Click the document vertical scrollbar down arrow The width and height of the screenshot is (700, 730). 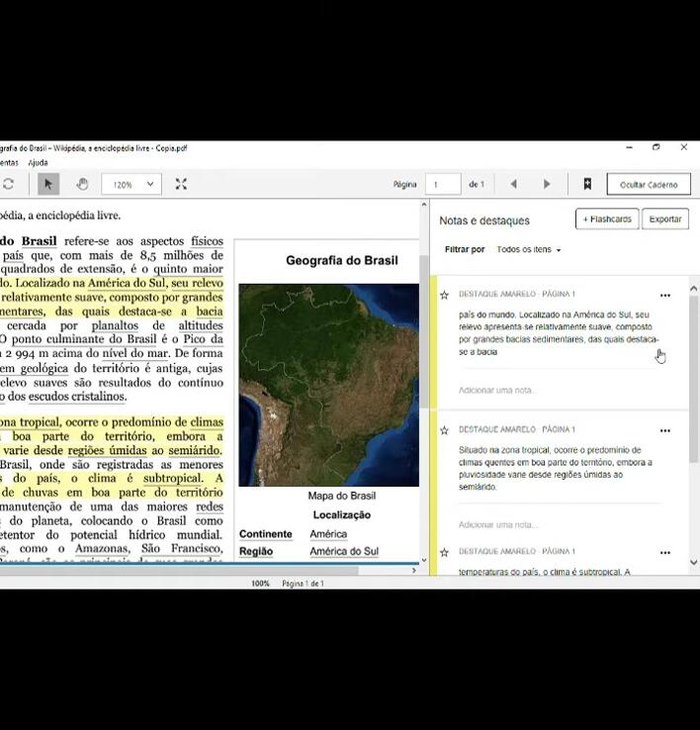point(424,560)
